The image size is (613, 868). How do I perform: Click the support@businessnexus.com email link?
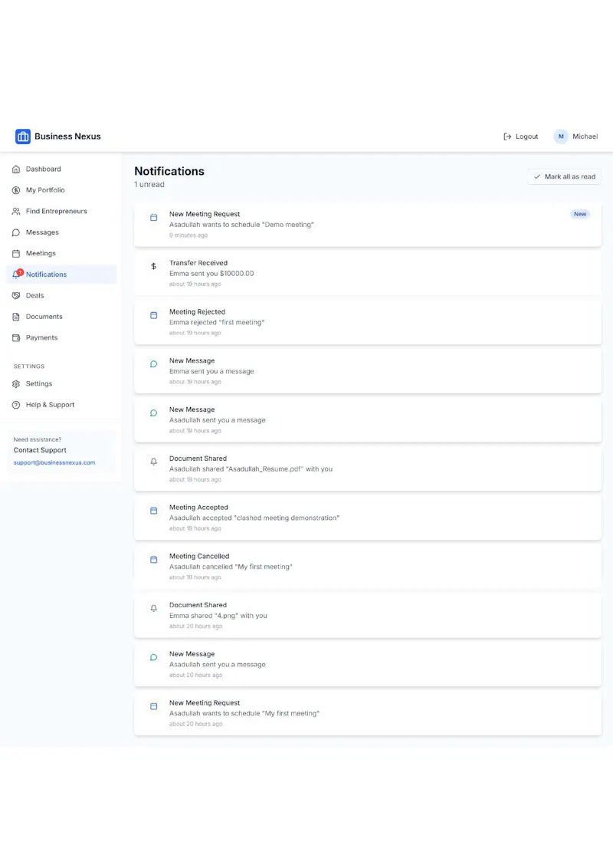pyautogui.click(x=54, y=463)
